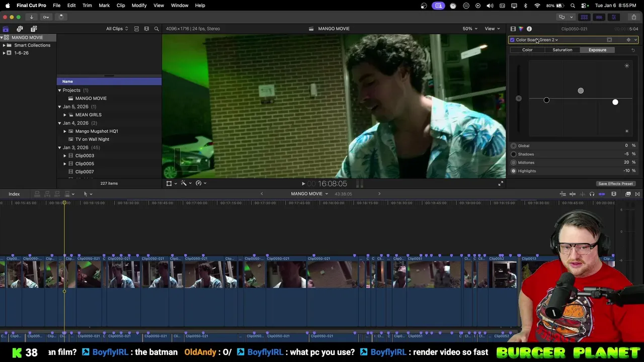Select the Exposure tab

tap(597, 50)
